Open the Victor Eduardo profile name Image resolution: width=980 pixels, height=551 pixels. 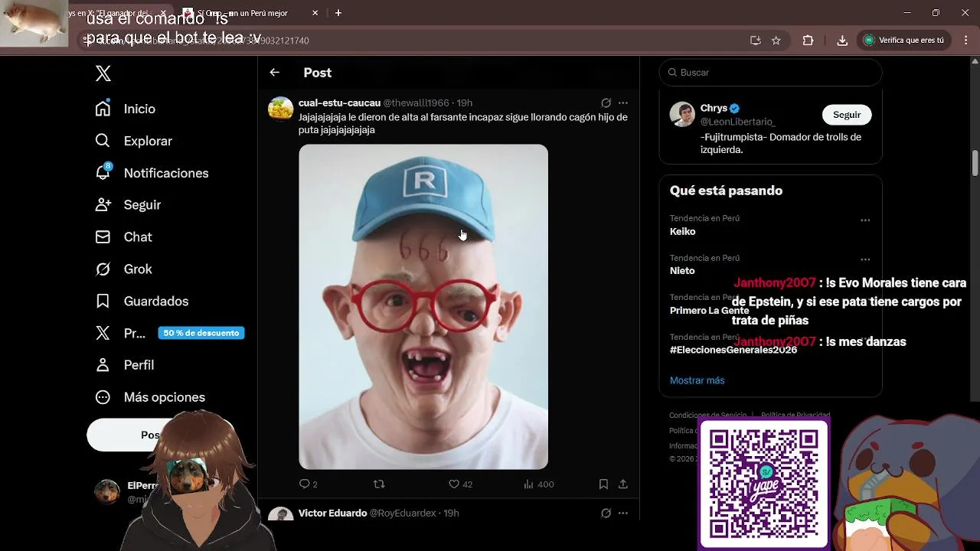pos(332,514)
